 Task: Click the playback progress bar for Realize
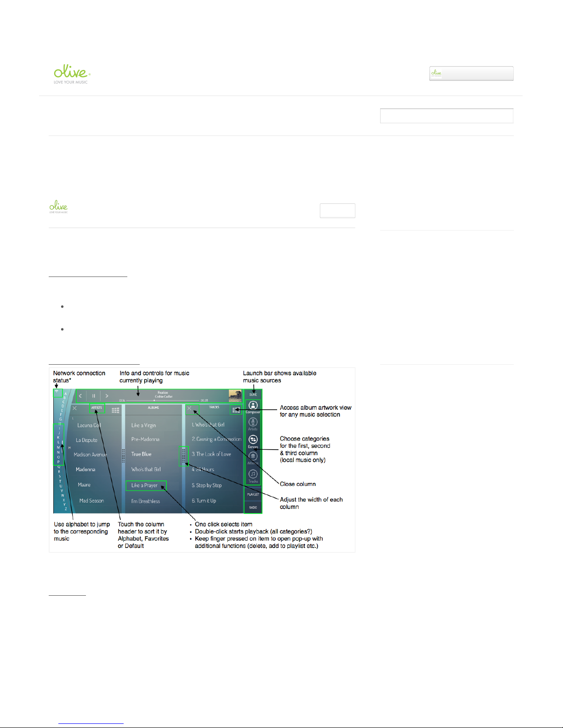pyautogui.click(x=162, y=400)
